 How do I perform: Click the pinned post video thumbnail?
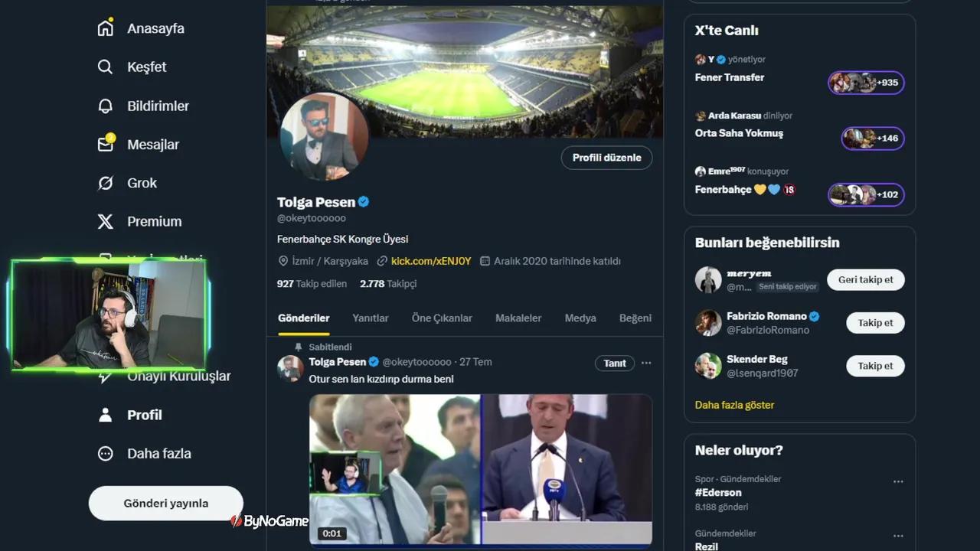click(480, 468)
